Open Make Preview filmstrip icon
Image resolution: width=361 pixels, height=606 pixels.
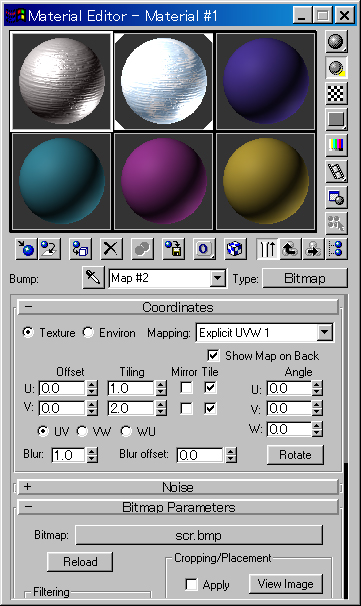(x=336, y=172)
